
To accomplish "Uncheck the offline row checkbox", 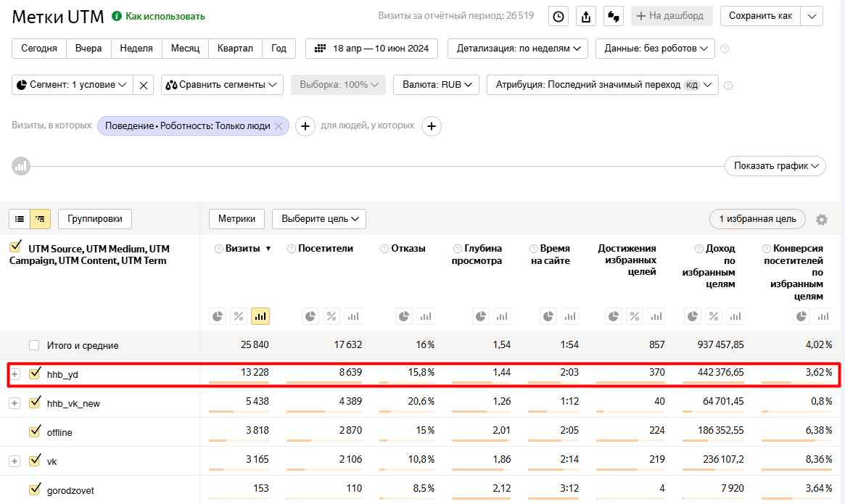I will point(35,431).
